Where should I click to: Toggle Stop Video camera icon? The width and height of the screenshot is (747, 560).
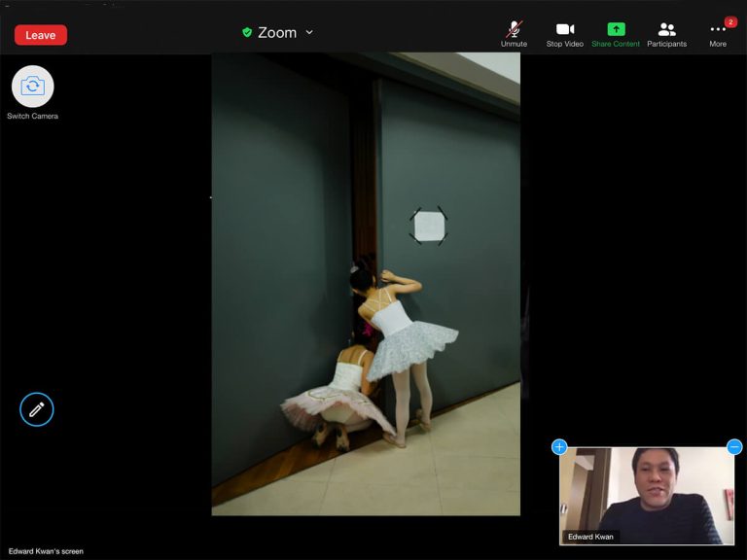click(564, 29)
